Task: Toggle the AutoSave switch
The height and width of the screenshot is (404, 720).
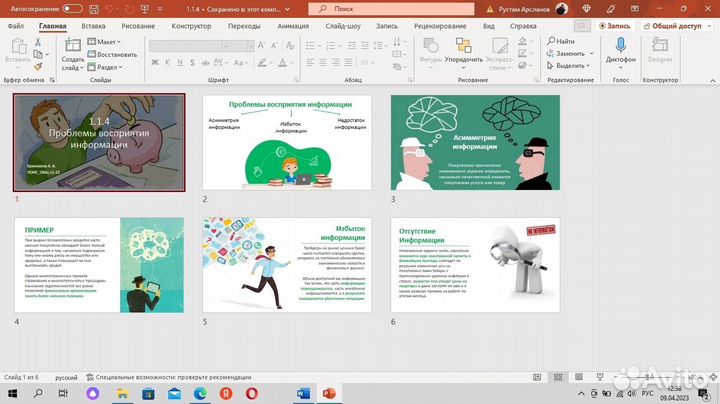Action: click(72, 8)
